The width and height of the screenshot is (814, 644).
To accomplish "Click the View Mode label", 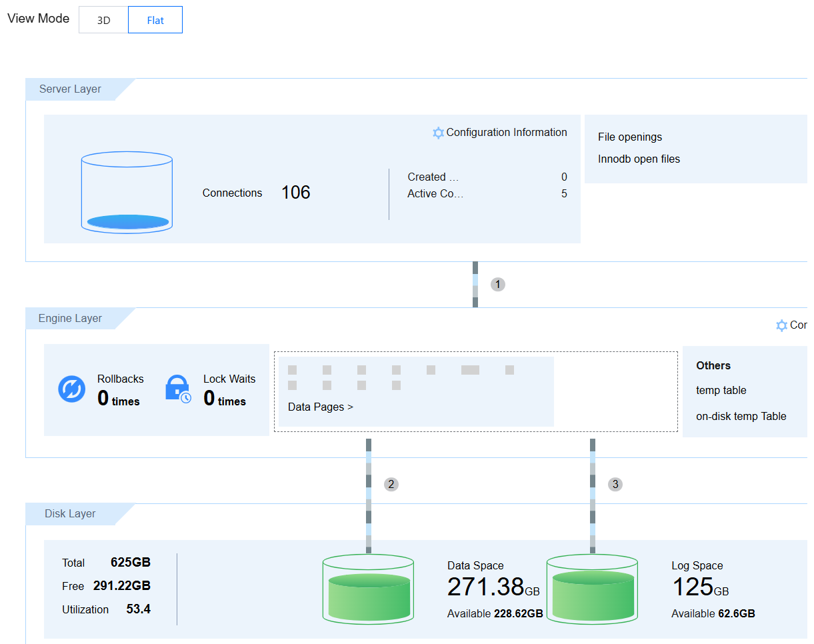I will click(x=38, y=19).
